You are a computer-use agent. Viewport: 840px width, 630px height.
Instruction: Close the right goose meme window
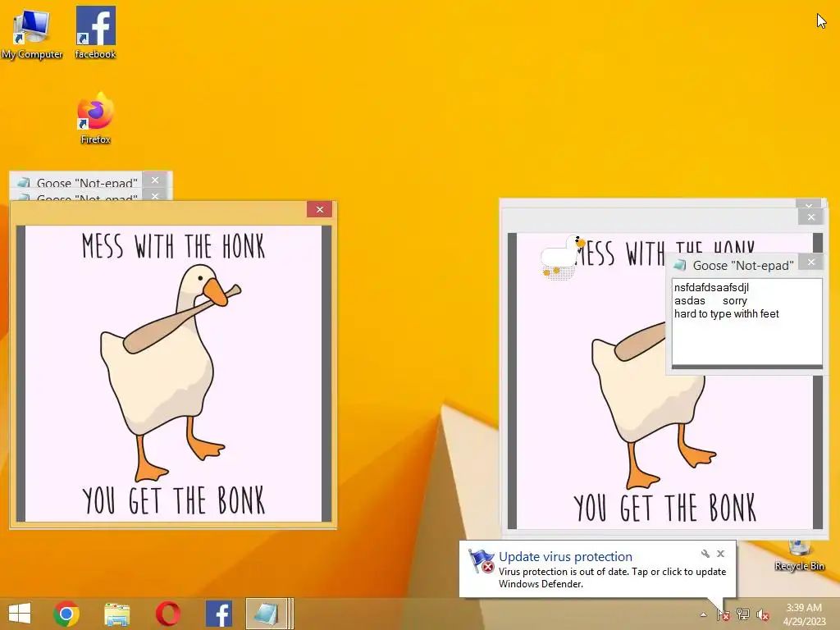coord(811,217)
